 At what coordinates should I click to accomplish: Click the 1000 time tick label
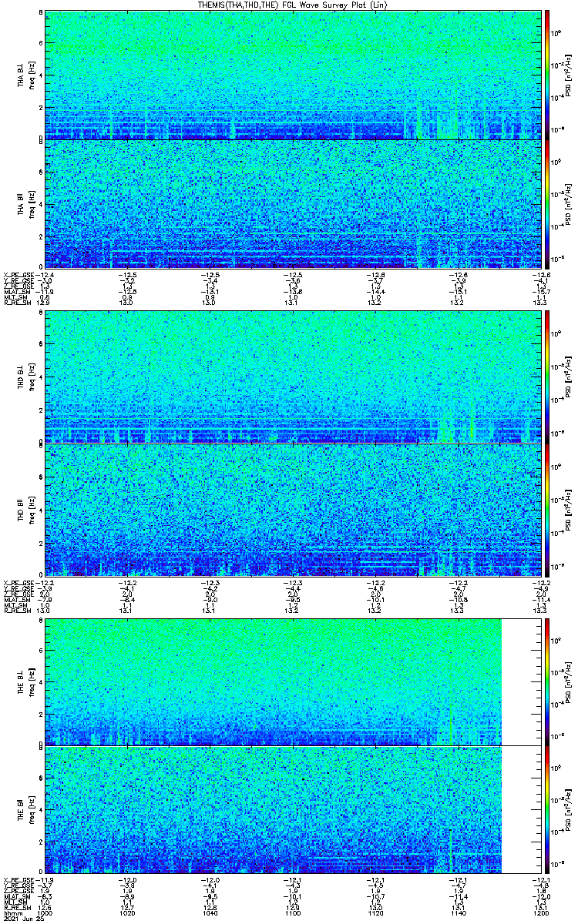pyautogui.click(x=45, y=913)
